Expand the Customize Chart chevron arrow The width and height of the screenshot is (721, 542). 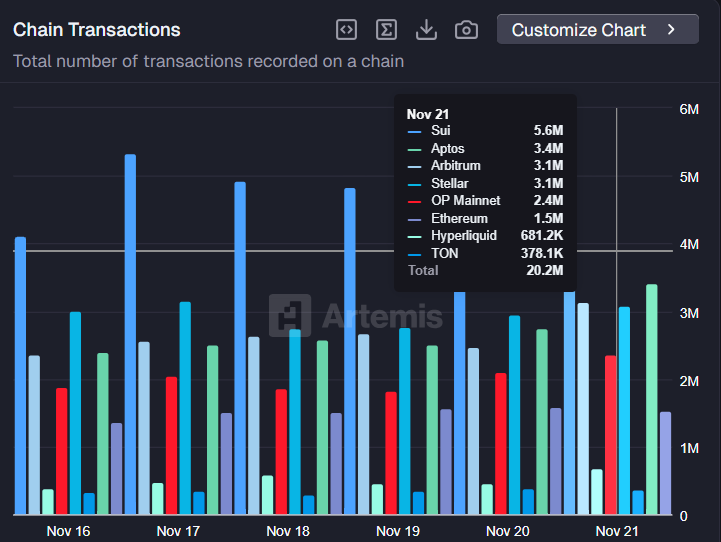671,29
